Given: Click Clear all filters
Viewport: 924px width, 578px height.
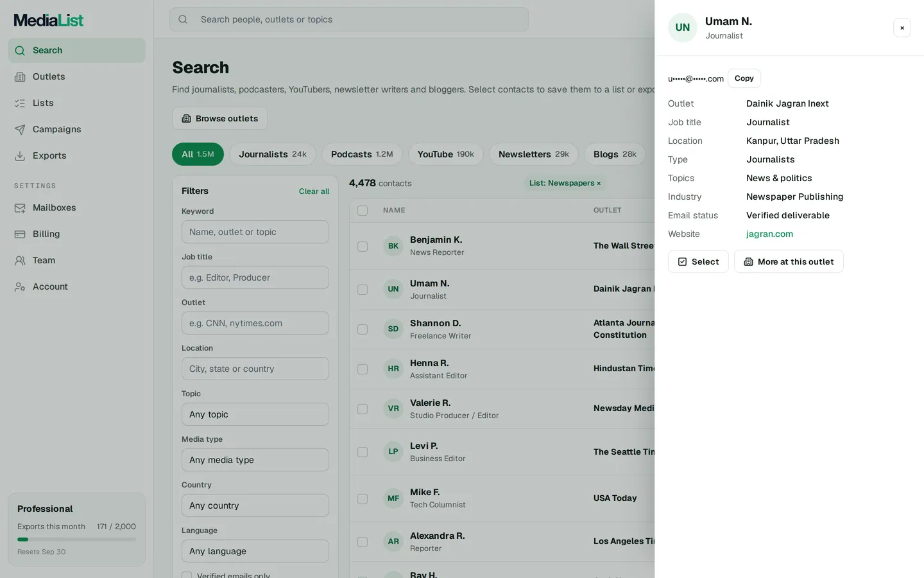Looking at the screenshot, I should point(314,191).
